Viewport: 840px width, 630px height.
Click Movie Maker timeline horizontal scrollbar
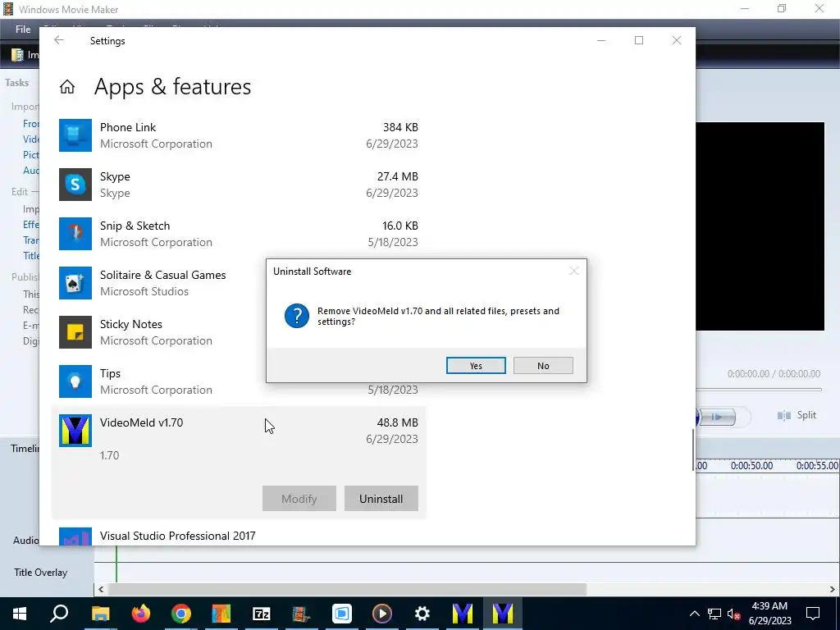tap(347, 589)
